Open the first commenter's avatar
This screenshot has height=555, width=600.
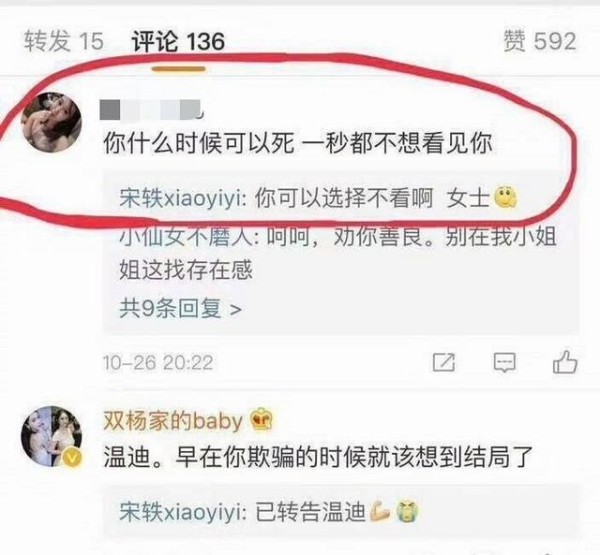(51, 122)
